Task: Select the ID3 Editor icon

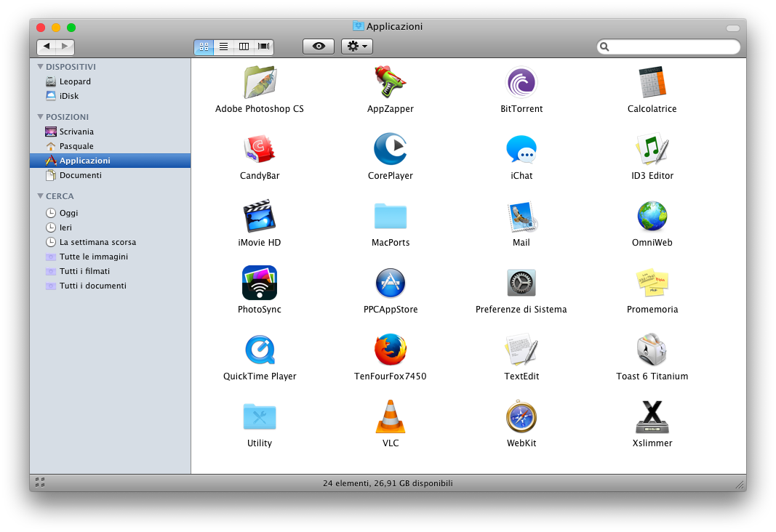Action: [652, 149]
